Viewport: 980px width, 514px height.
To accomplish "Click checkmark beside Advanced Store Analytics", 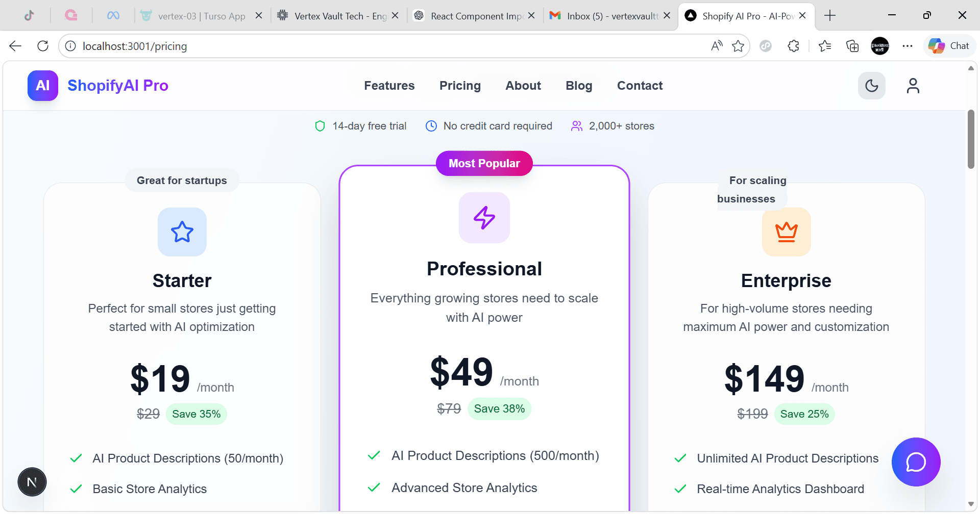I will (374, 487).
